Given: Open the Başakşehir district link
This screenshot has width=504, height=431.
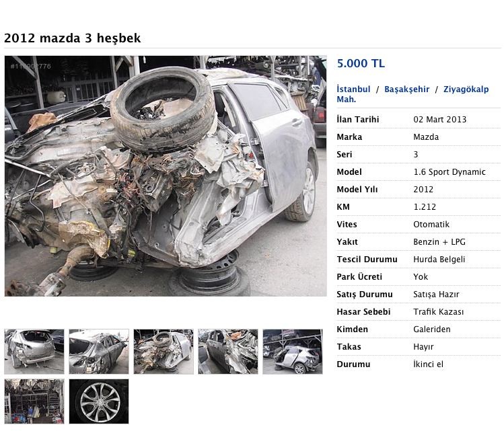Looking at the screenshot, I should (x=406, y=89).
